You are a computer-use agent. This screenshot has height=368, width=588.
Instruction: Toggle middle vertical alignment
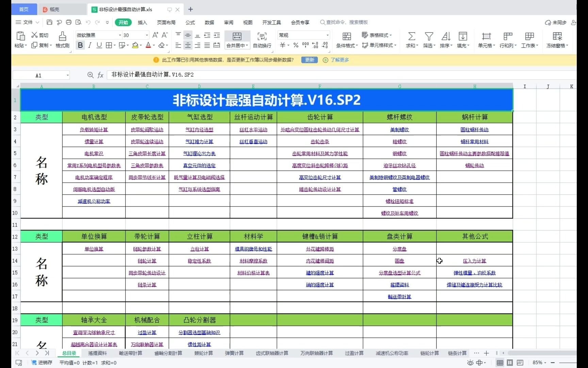188,35
